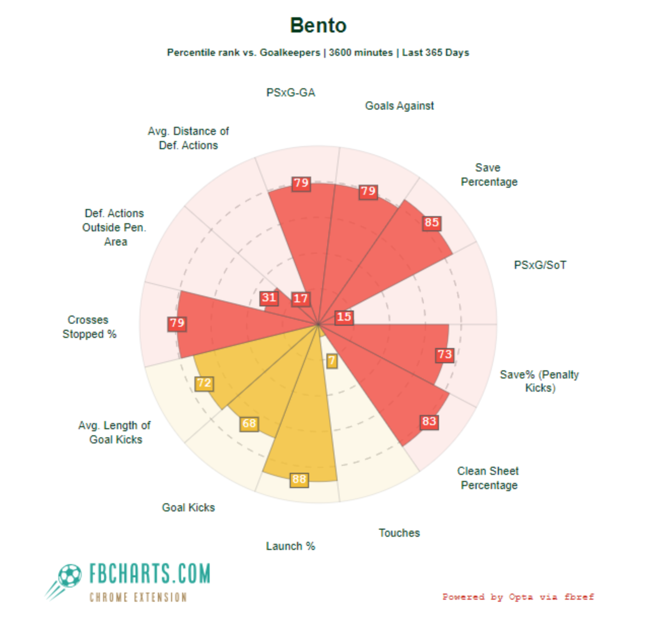Select the 72 Avg. Length of Goal Kicks badge

click(x=204, y=383)
